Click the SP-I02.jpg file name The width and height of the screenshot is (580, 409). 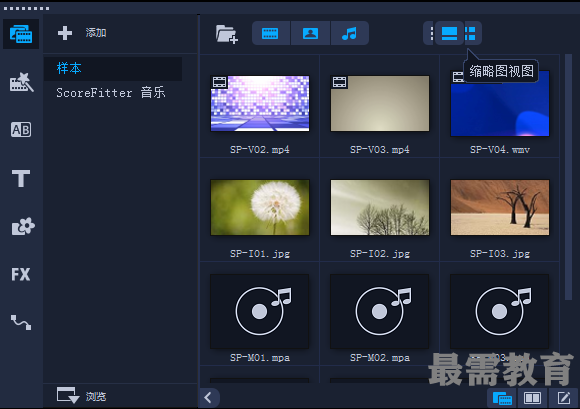point(380,254)
